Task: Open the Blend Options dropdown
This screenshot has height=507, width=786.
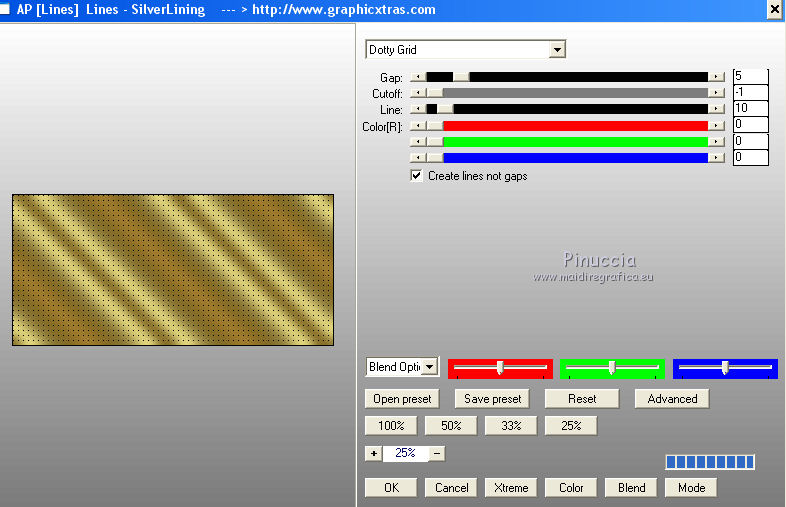Action: (403, 367)
